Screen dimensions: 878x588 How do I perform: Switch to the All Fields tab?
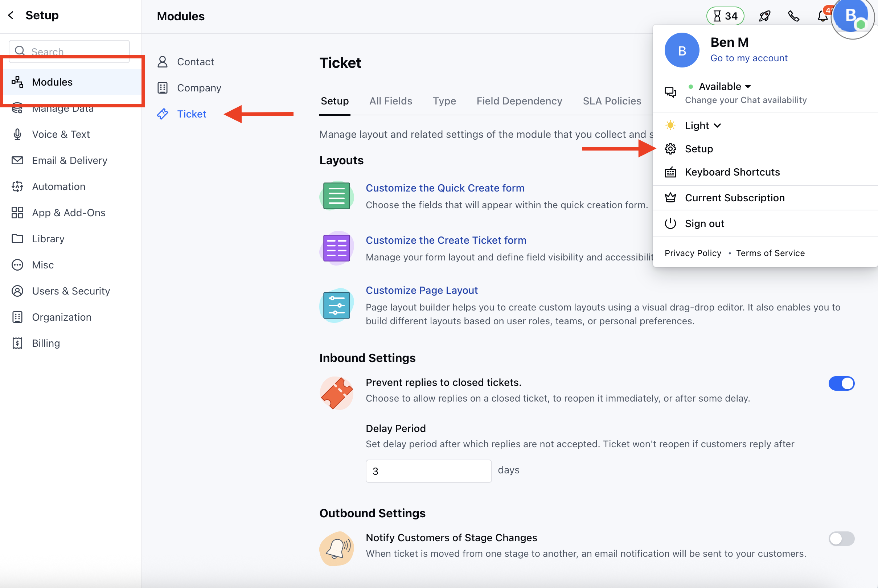point(390,101)
